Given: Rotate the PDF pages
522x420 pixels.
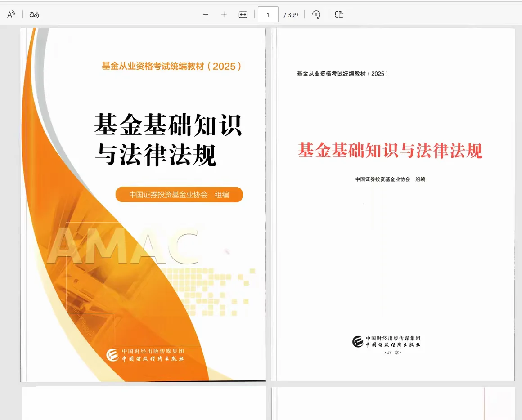Looking at the screenshot, I should (316, 15).
